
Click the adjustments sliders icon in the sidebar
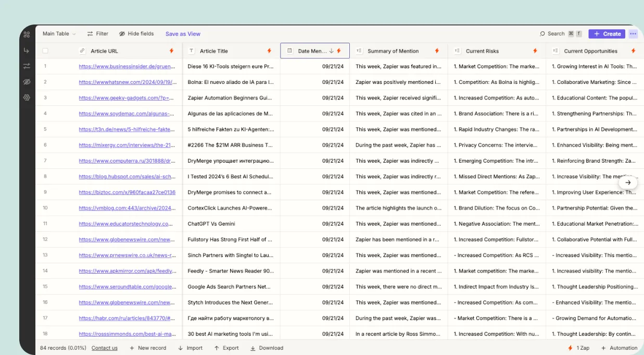coord(27,66)
